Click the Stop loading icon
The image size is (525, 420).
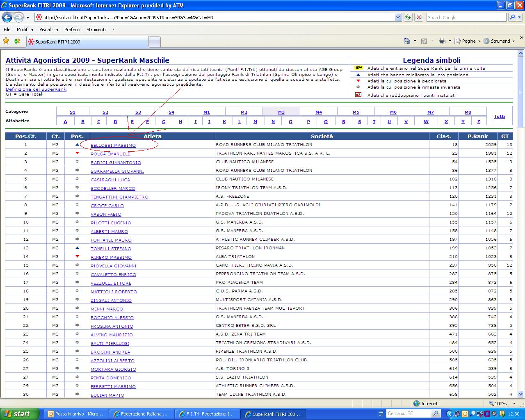[x=419, y=17]
